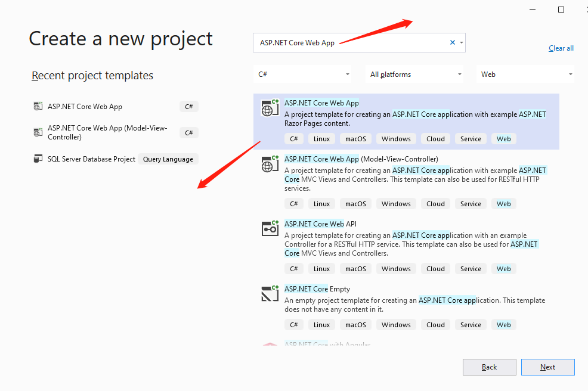Select ASP.NET Core Web App (Model-View-Controller) template title
Image resolution: width=588 pixels, height=391 pixels.
point(361,159)
